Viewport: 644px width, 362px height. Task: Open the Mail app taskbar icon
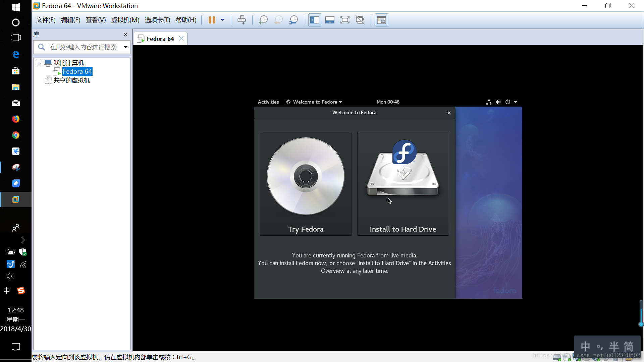[x=16, y=103]
